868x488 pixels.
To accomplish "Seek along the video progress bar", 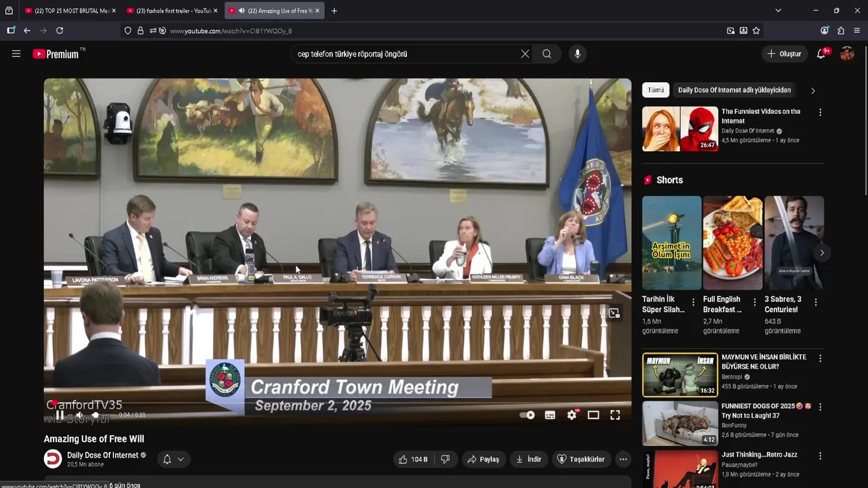I will 338,404.
